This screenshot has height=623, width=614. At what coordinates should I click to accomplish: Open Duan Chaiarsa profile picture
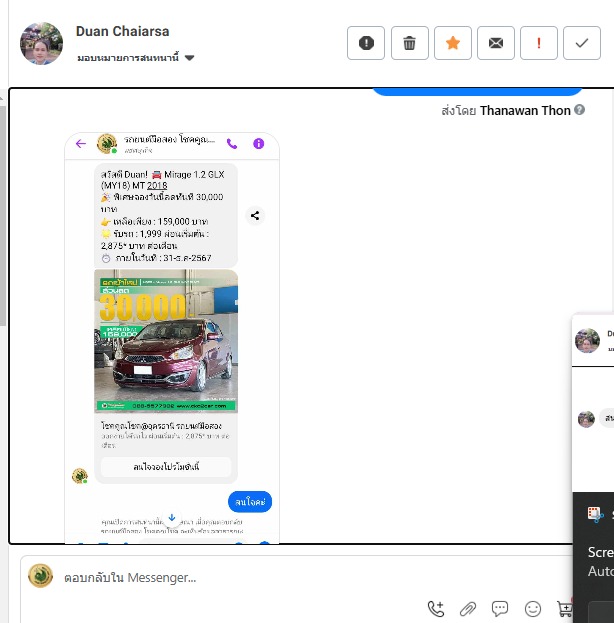(x=41, y=43)
